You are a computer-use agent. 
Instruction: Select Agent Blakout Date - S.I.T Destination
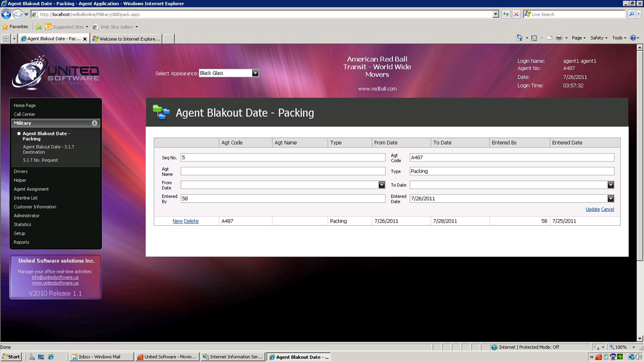[48, 149]
